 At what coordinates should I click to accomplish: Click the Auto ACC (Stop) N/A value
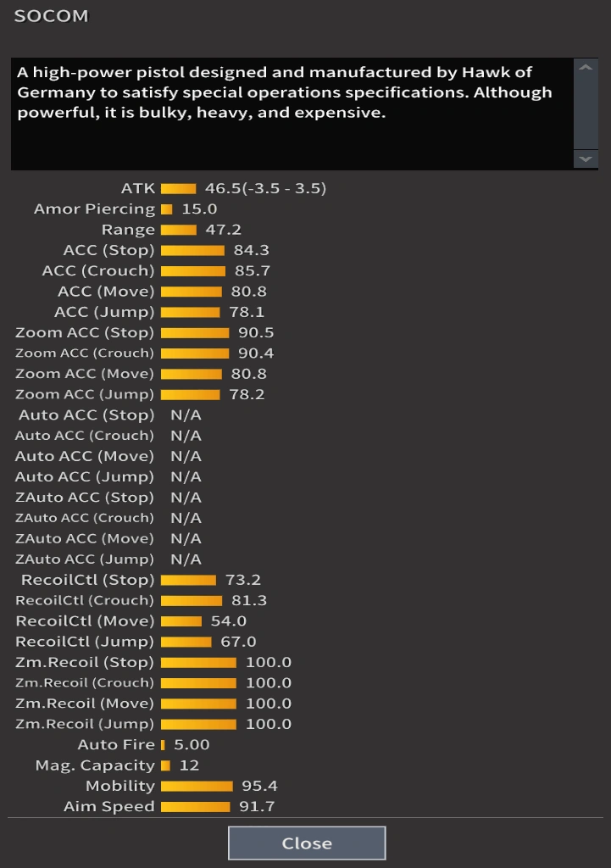pyautogui.click(x=186, y=415)
